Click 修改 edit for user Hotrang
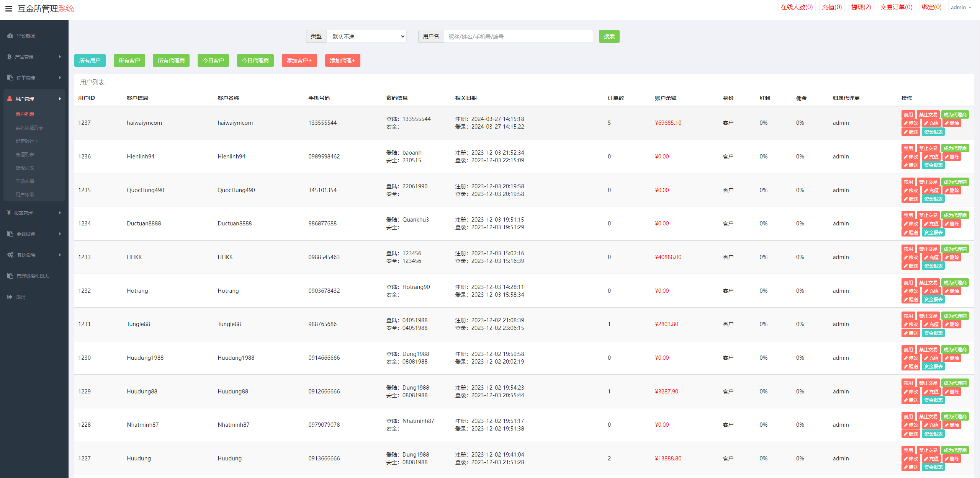The width and height of the screenshot is (980, 478). 911,291
